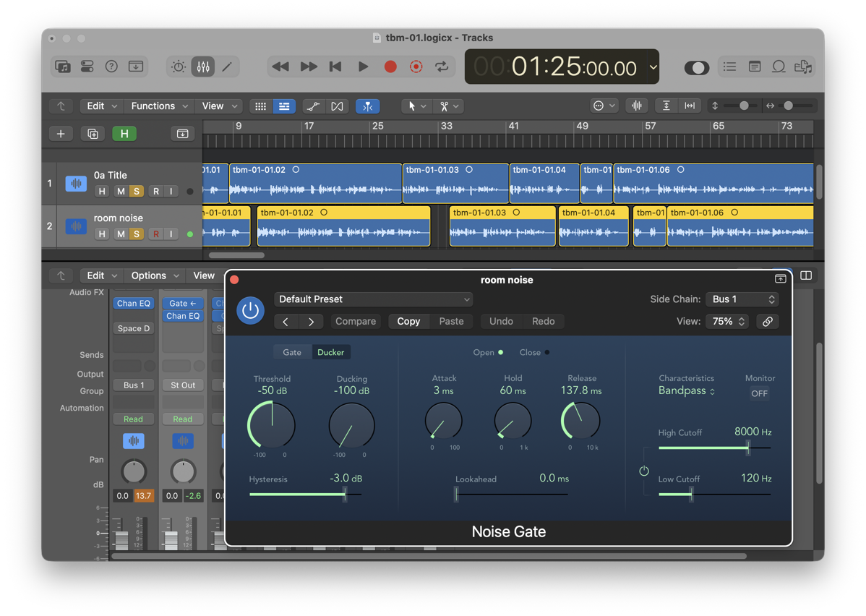Select the Pointer tool in the toolbar
The height and width of the screenshot is (616, 866).
pos(412,106)
